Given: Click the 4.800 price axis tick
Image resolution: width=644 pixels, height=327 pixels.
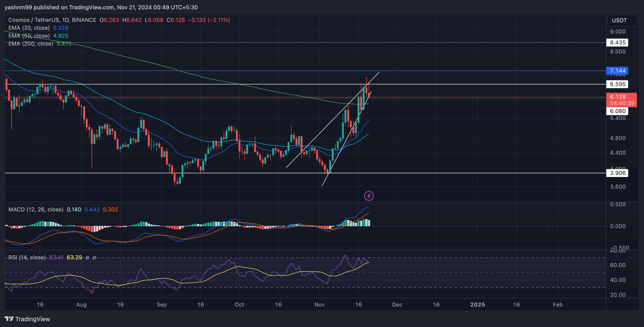Looking at the screenshot, I should coord(618,138).
